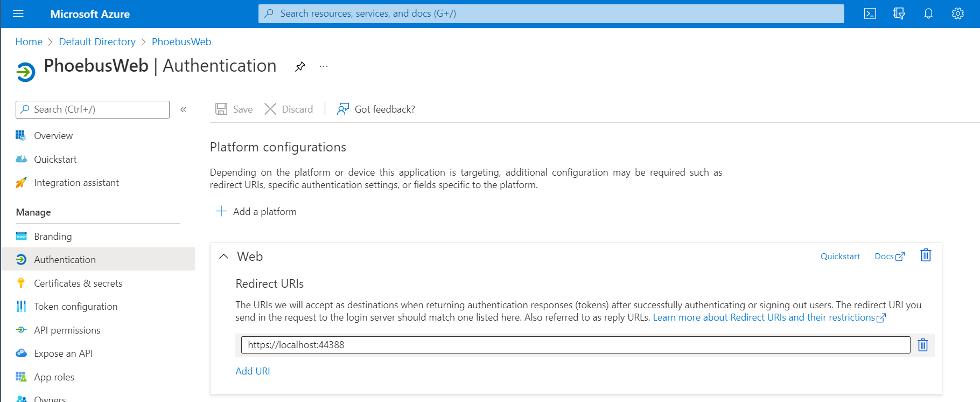Click the redirect URI field https://localhost:44388
Viewport: 980px width, 402px height.
point(576,345)
